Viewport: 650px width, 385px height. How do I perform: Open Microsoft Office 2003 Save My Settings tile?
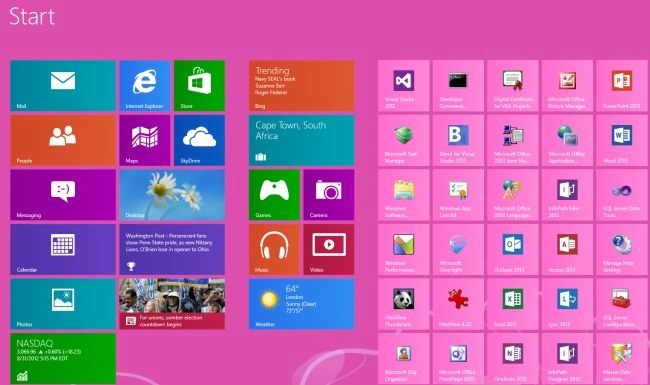tap(513, 140)
